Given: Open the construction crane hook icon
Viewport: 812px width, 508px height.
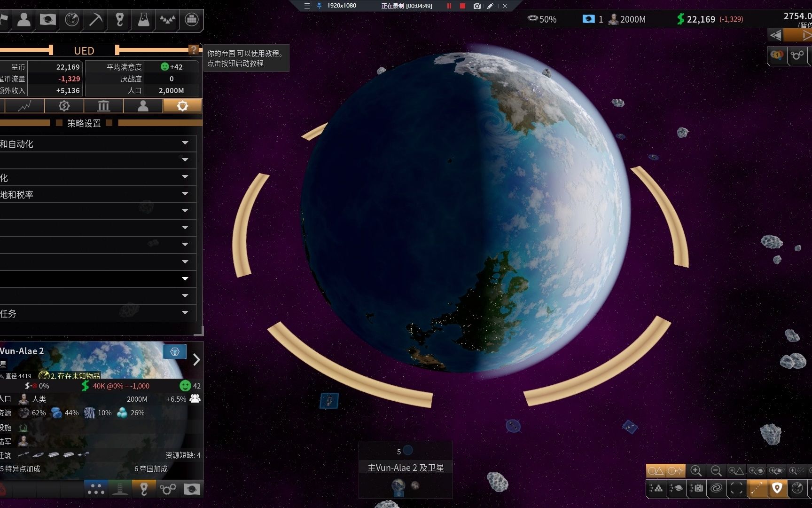Looking at the screenshot, I should coord(120,20).
